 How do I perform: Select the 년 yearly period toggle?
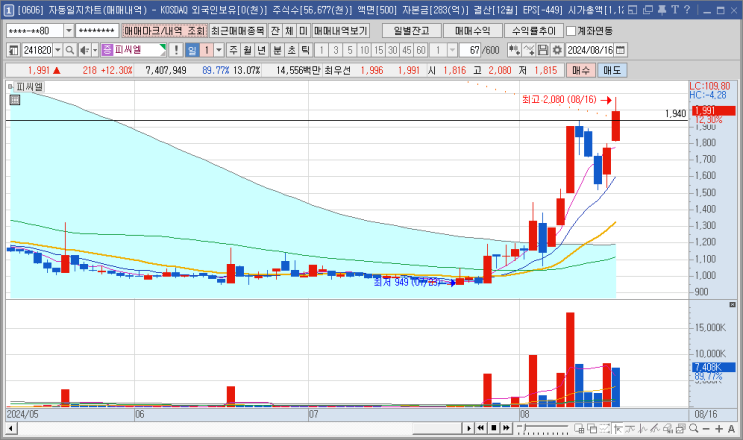click(x=262, y=50)
